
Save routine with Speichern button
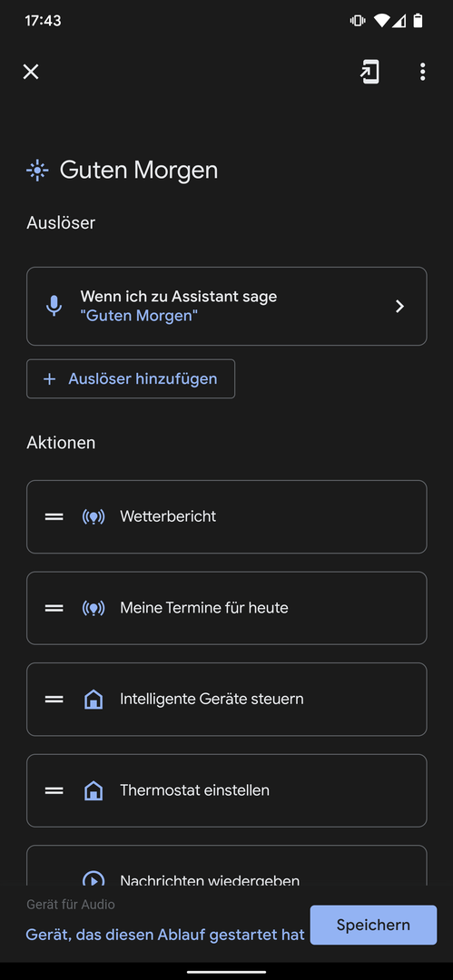pyautogui.click(x=373, y=925)
